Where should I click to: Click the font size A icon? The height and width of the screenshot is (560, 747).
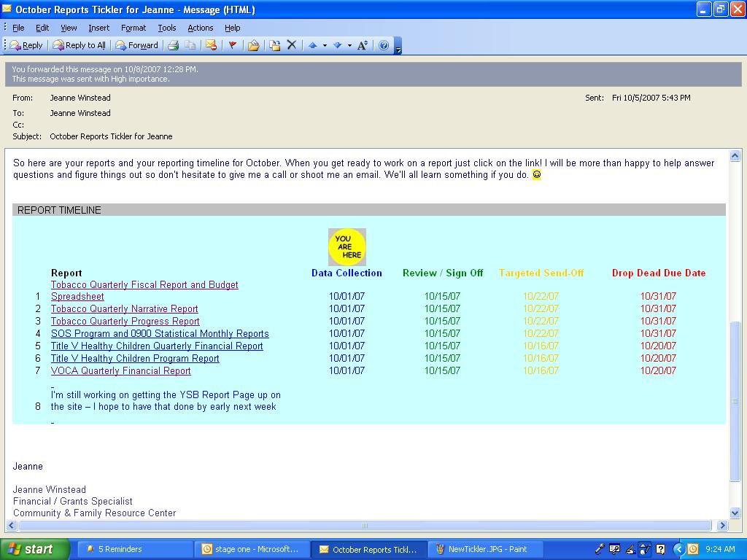pyautogui.click(x=362, y=45)
